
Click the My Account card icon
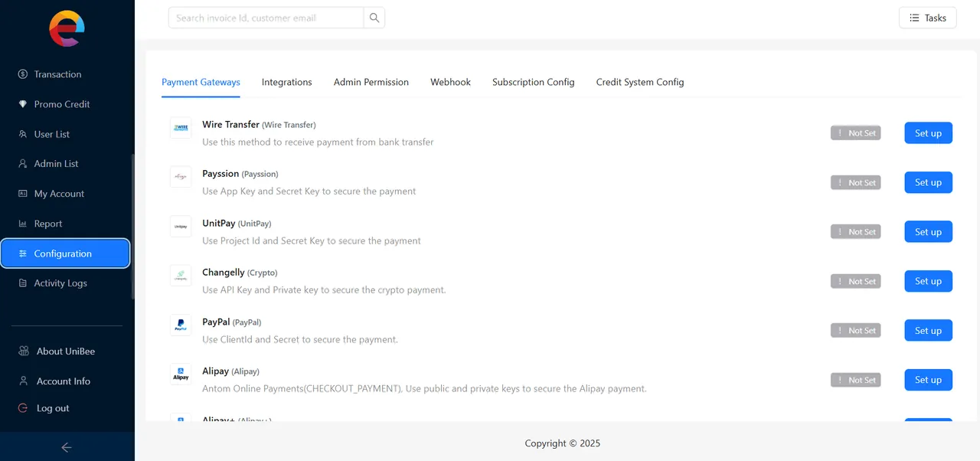click(23, 194)
